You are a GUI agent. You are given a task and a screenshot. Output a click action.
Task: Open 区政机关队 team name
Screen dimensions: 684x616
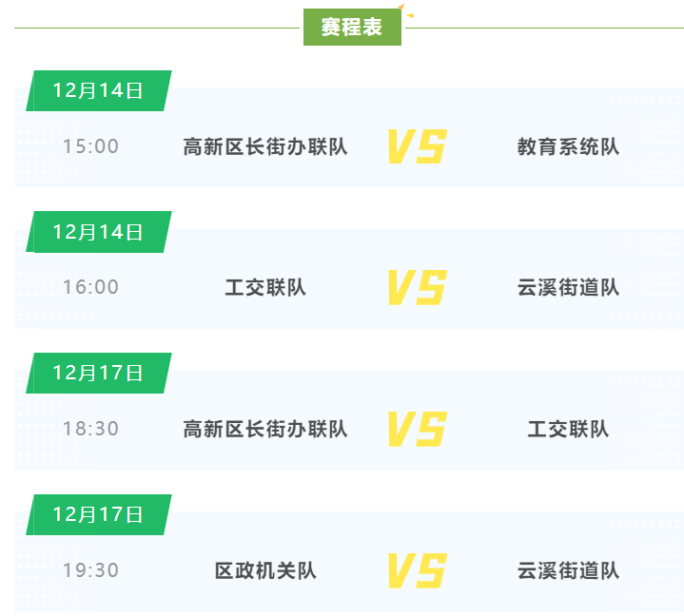pyautogui.click(x=265, y=570)
